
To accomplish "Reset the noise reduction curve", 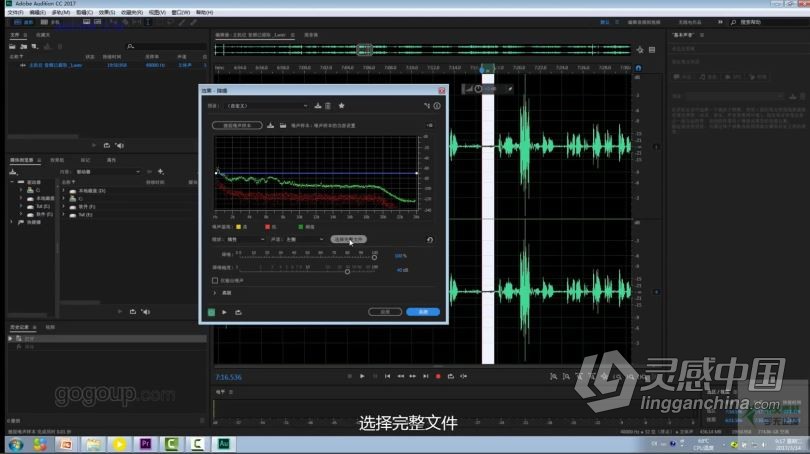I will pos(430,240).
